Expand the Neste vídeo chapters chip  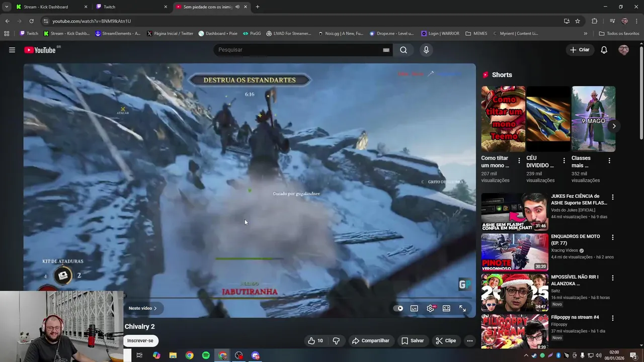tap(142, 308)
